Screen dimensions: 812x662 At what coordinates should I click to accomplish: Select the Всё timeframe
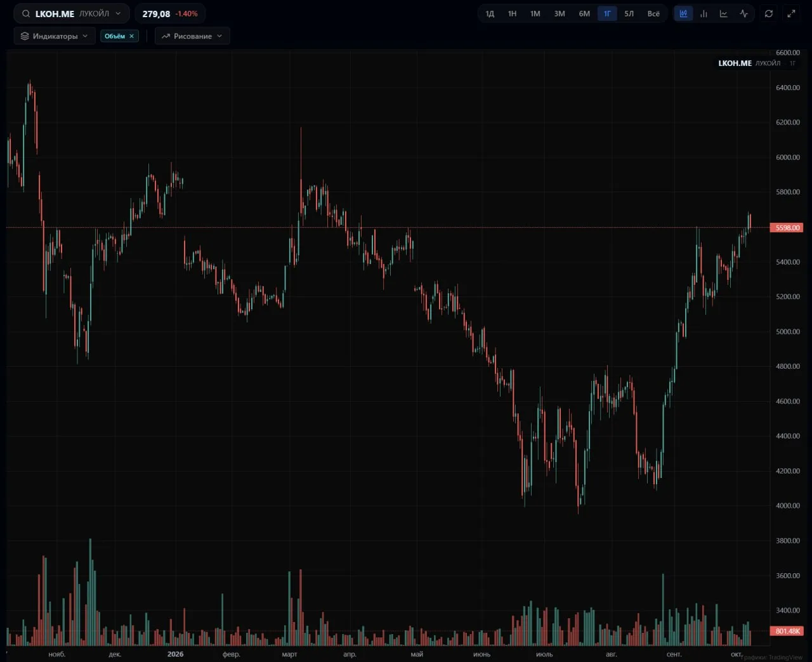click(653, 13)
